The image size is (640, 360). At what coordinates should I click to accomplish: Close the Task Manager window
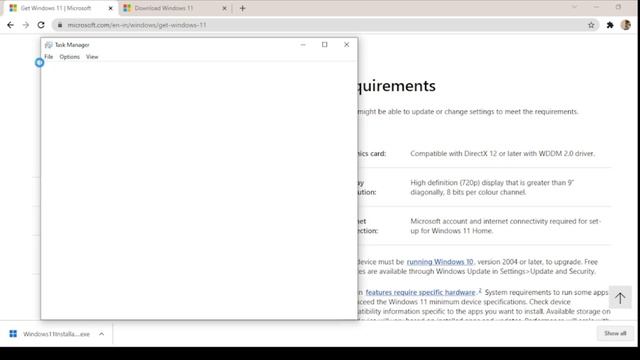tap(347, 44)
